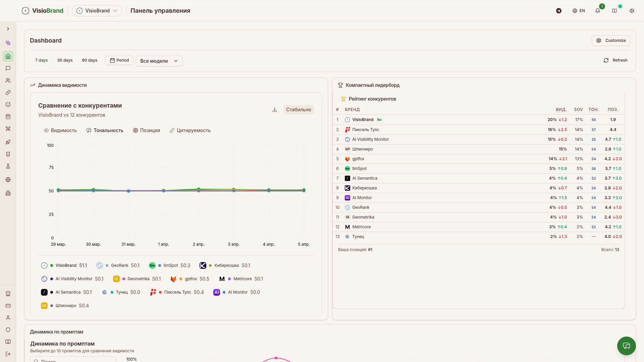Open VisioBrand project selector dropdown
Image resolution: width=644 pixels, height=362 pixels.
pyautogui.click(x=97, y=11)
